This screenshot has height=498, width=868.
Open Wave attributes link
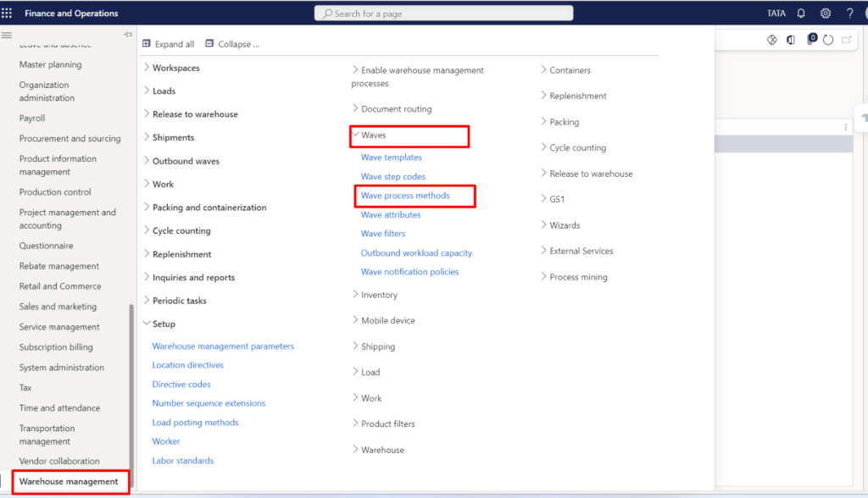(x=391, y=214)
